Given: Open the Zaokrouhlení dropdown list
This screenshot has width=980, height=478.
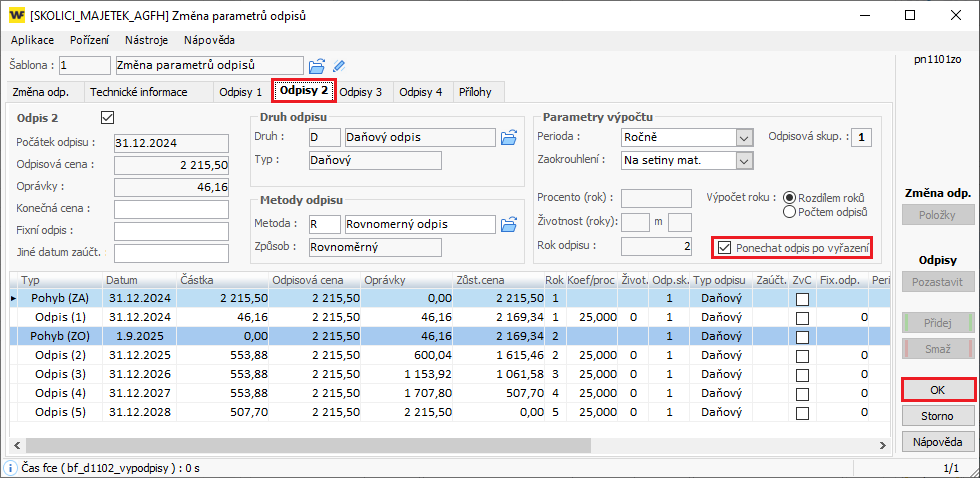Looking at the screenshot, I should (x=743, y=159).
